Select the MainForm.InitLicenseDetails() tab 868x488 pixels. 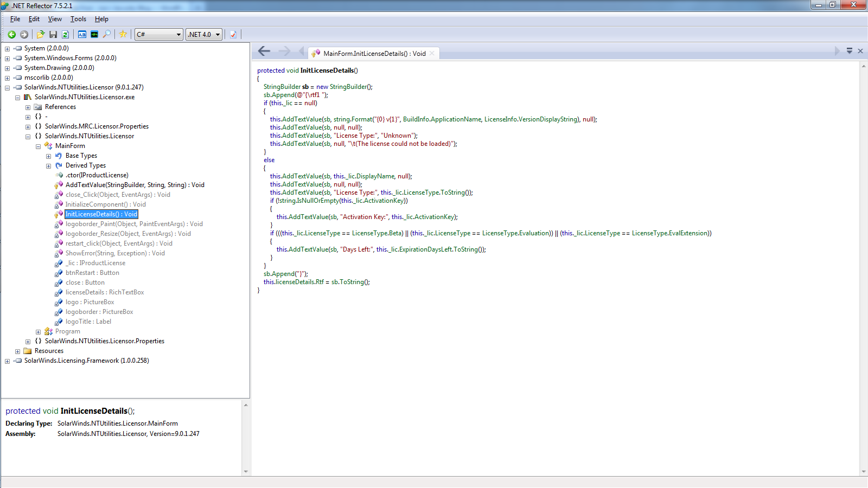coord(374,53)
